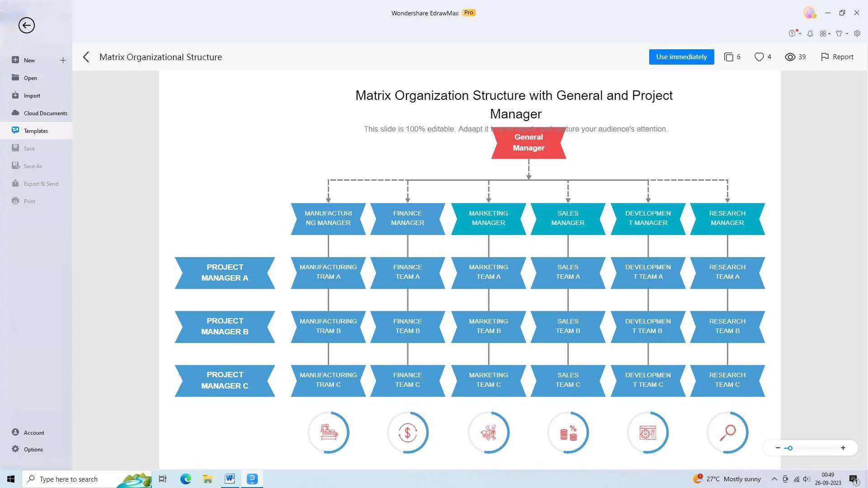868x488 pixels.
Task: Click the Finance circular icon
Action: 408,432
